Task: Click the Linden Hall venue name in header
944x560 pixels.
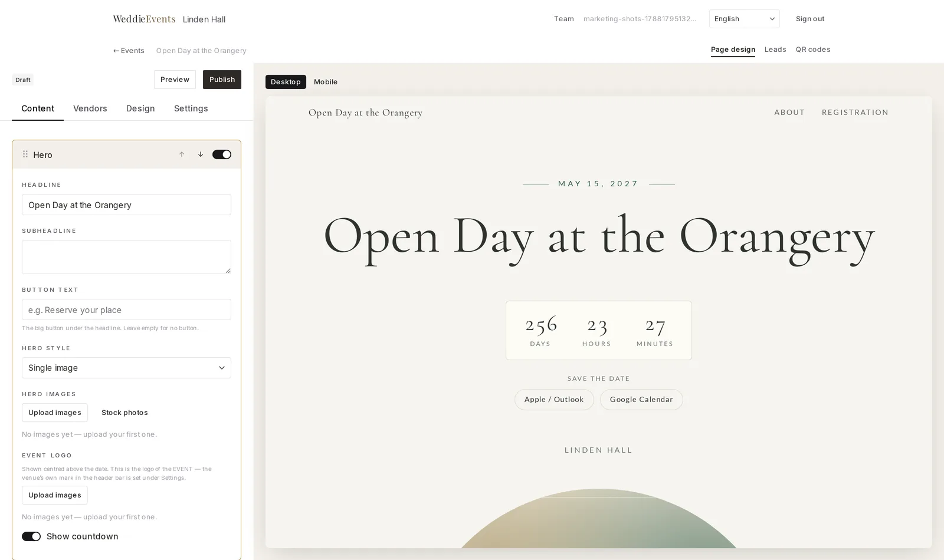Action: coord(204,19)
